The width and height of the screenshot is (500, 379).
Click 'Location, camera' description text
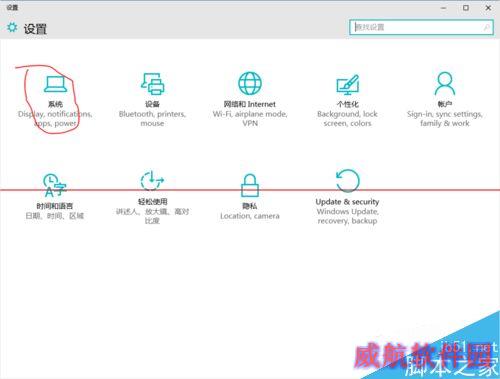click(x=250, y=216)
